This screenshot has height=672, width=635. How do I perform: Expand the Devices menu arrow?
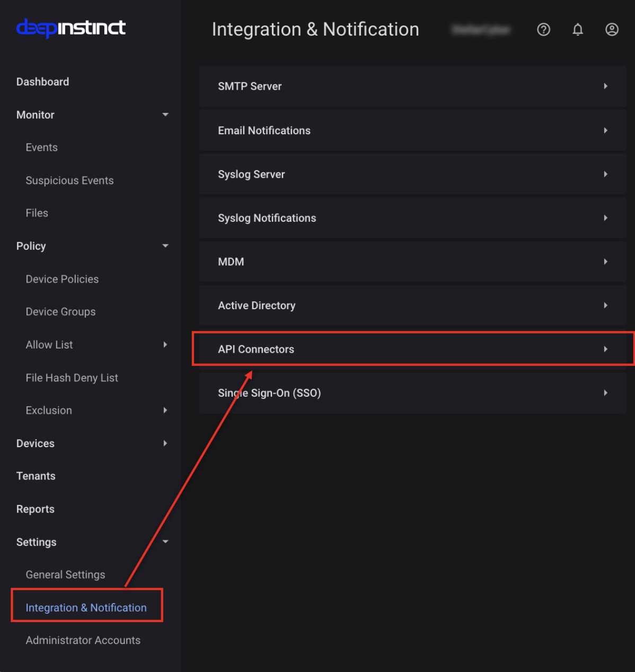click(165, 443)
